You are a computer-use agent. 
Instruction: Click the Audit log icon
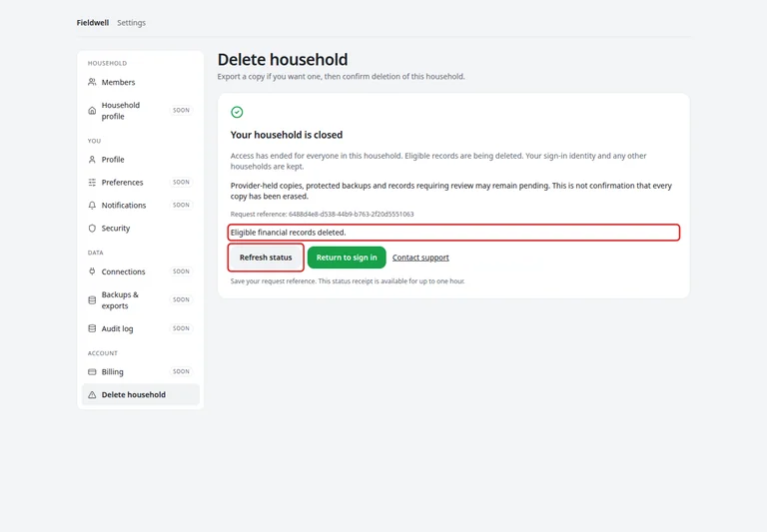pyautogui.click(x=92, y=328)
